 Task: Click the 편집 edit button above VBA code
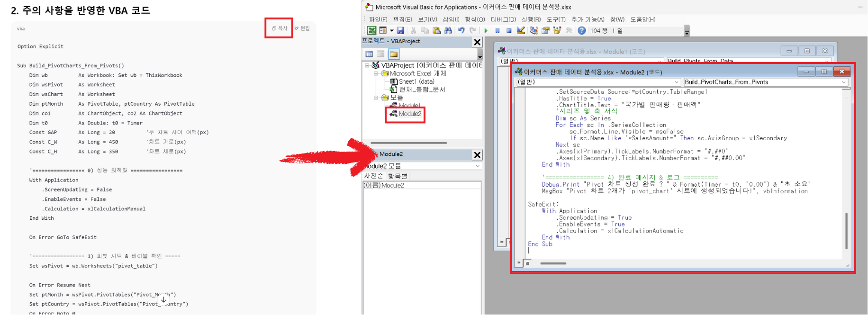pyautogui.click(x=302, y=28)
